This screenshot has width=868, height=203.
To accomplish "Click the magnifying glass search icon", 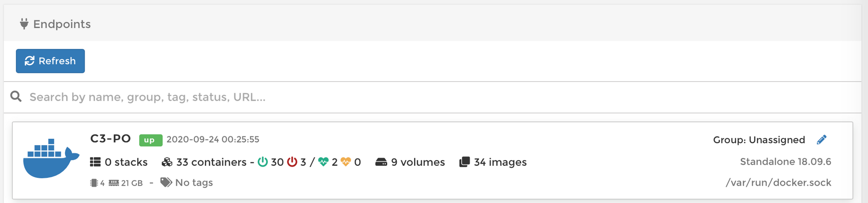I will (16, 96).
